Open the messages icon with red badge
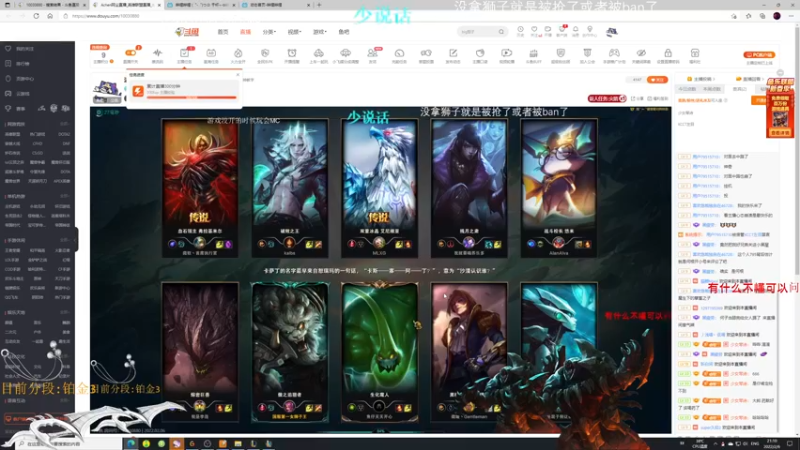This screenshot has height=450, width=800. point(562,30)
